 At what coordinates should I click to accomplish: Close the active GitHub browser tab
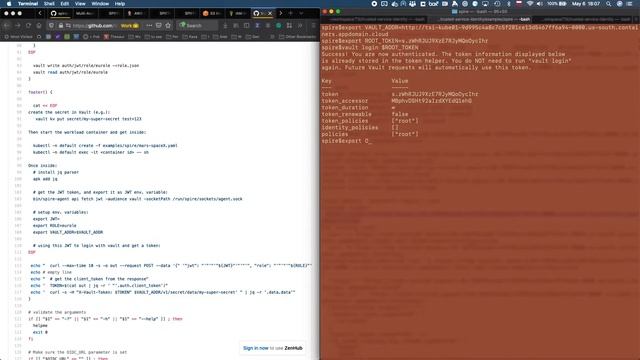(269, 13)
